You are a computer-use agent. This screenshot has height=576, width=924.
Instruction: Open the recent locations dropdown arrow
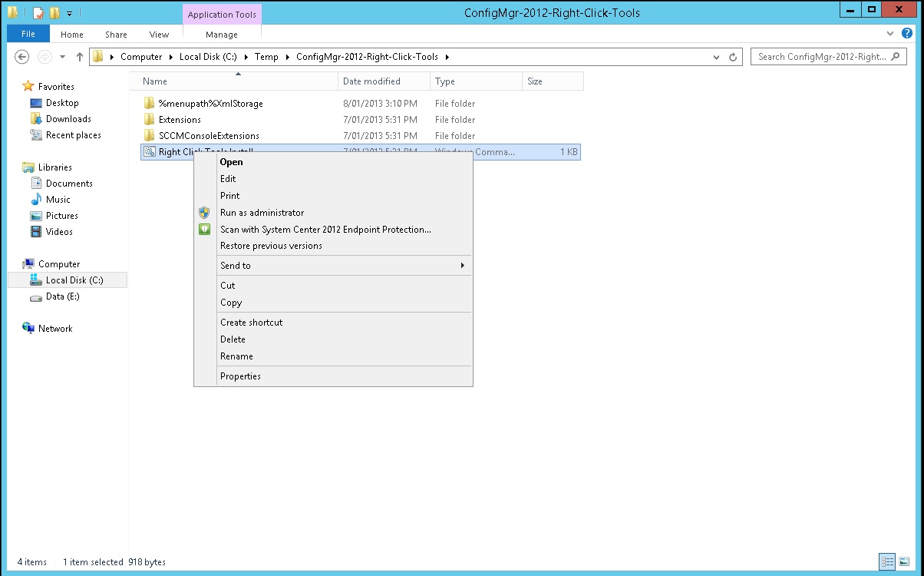[62, 57]
